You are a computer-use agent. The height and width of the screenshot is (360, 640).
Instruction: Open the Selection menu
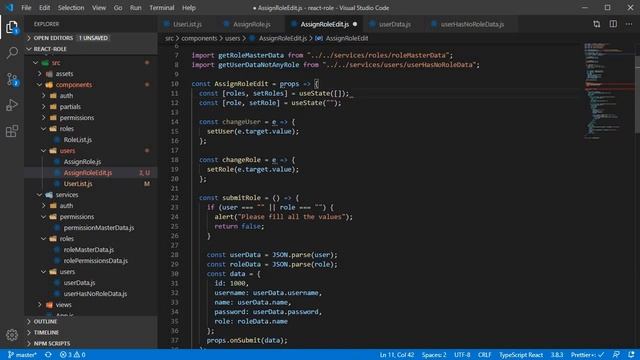coord(71,8)
